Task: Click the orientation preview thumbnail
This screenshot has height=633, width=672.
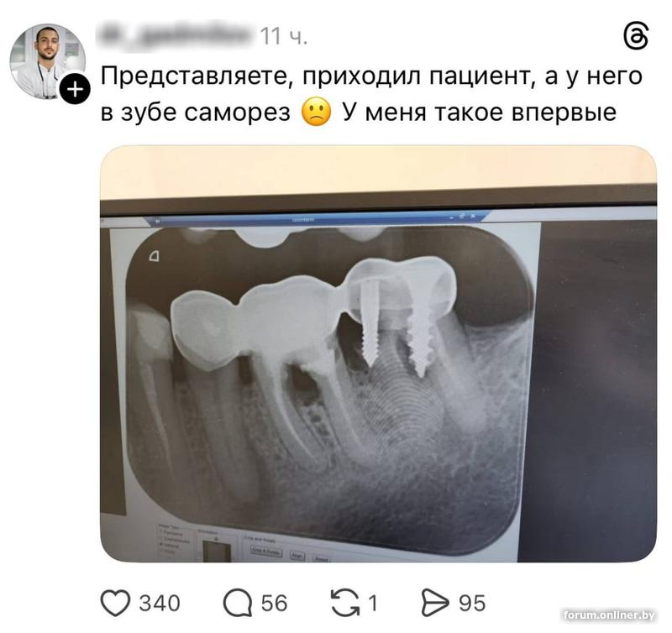Action: [217, 552]
